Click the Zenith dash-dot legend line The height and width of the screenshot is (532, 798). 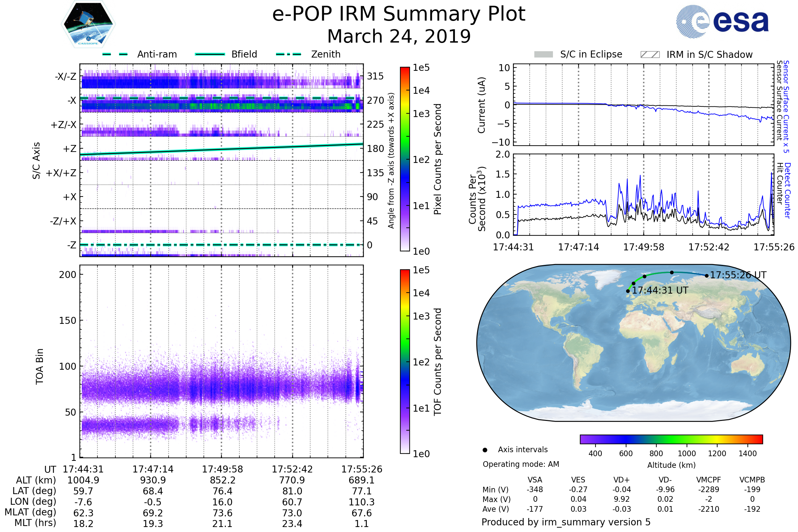(288, 54)
